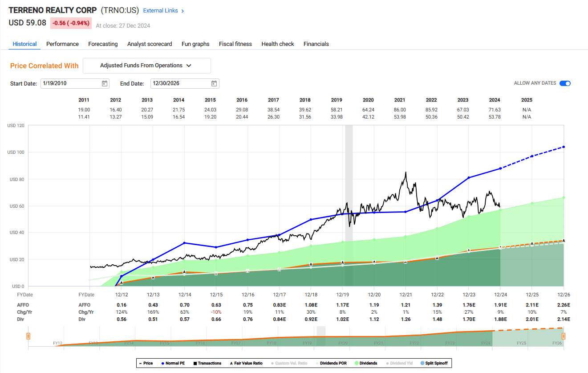The height and width of the screenshot is (373, 588).
Task: Open the Adjusted Funds From Operations dropdown
Action: [x=146, y=66]
